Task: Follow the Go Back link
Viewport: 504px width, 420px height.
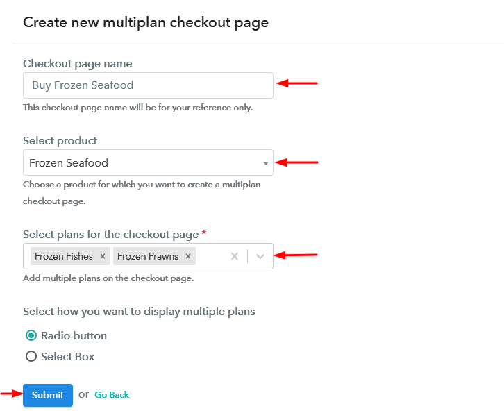Action: [x=112, y=395]
